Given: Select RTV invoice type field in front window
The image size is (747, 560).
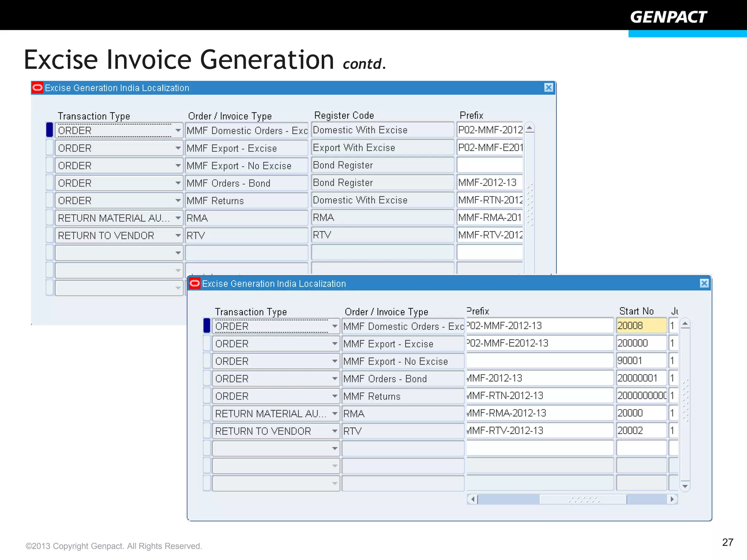Looking at the screenshot, I should 403,431.
